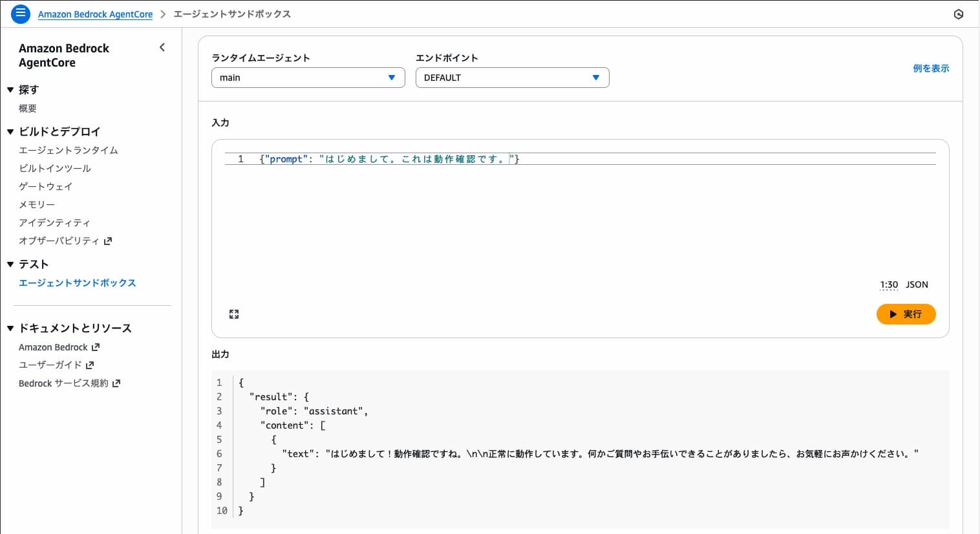Open アイデンティティ in the sidebar
Viewport: 980px width, 534px height.
pyautogui.click(x=55, y=222)
